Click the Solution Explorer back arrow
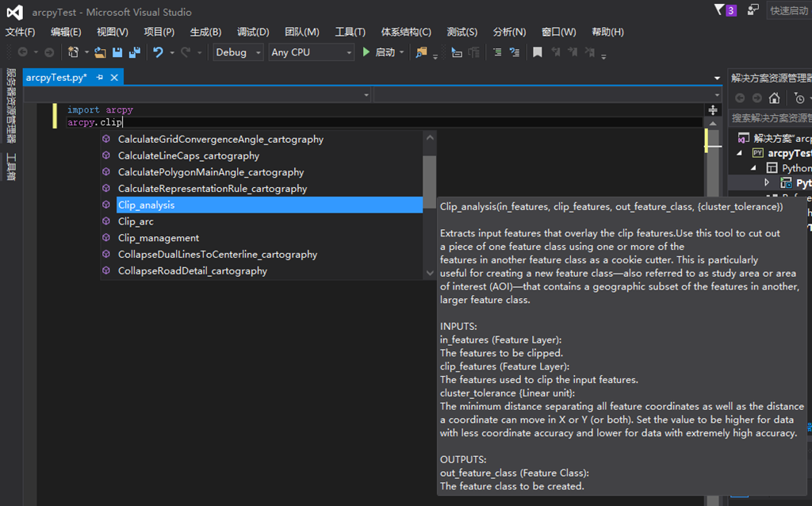 740,98
